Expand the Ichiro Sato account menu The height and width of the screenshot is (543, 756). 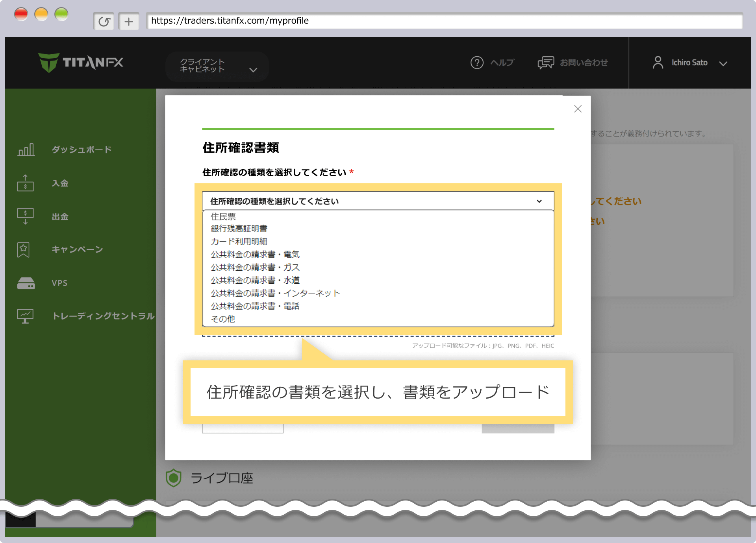tap(690, 63)
